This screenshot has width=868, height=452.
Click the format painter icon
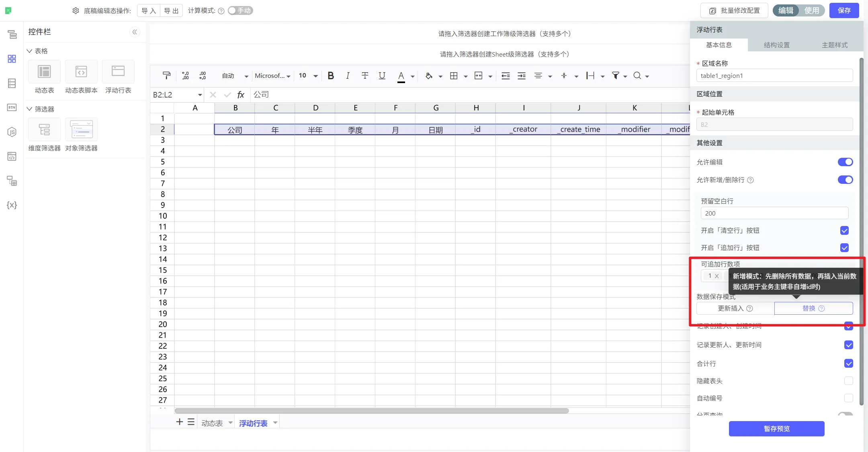(x=166, y=75)
